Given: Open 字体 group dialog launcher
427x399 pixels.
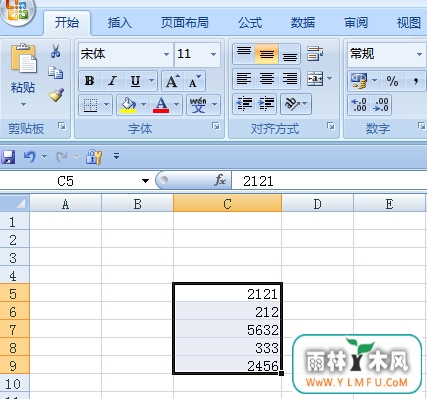Looking at the screenshot, I should click(216, 126).
